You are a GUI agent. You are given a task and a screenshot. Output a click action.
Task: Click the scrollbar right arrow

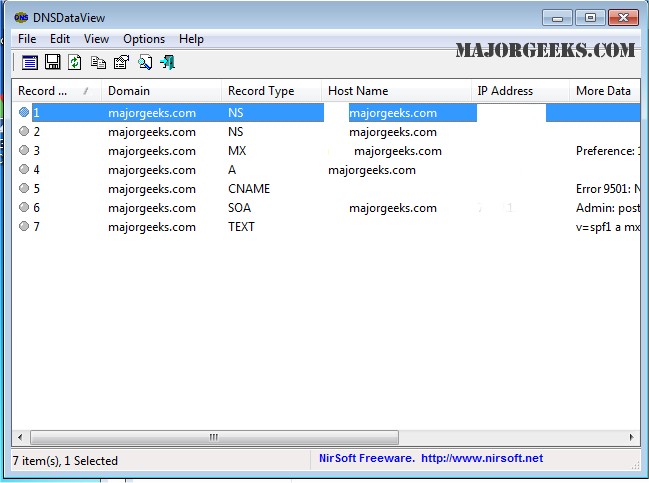pyautogui.click(x=631, y=437)
